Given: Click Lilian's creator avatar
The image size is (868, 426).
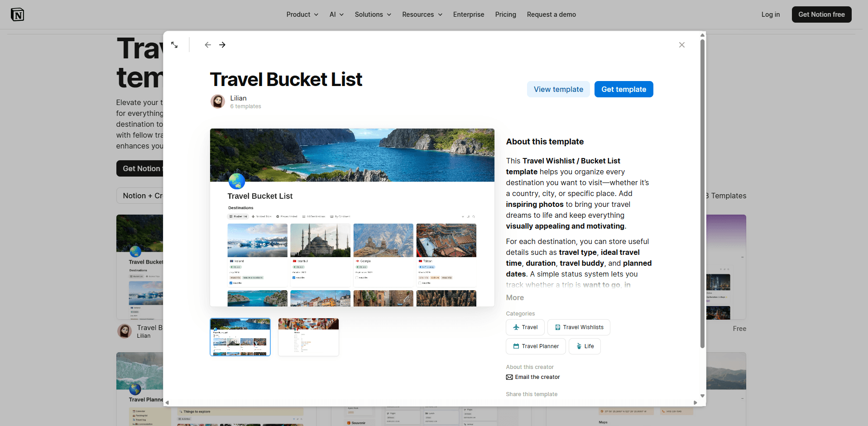Looking at the screenshot, I should click(x=218, y=101).
